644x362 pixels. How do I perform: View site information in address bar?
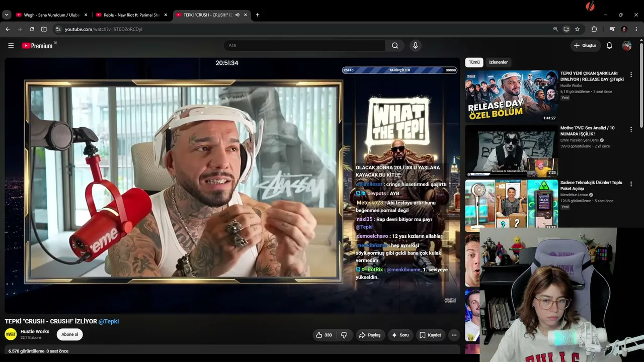pos(58,29)
